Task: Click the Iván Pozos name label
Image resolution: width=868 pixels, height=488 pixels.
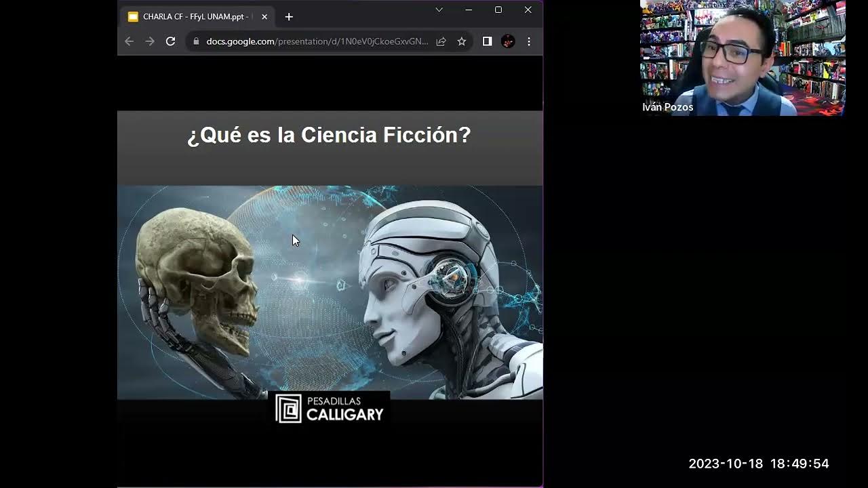Action: [x=667, y=107]
